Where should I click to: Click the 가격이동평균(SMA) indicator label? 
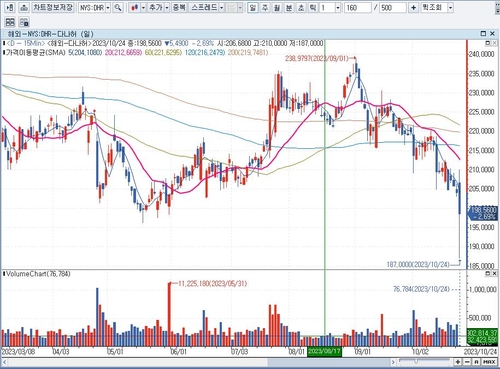click(x=35, y=53)
